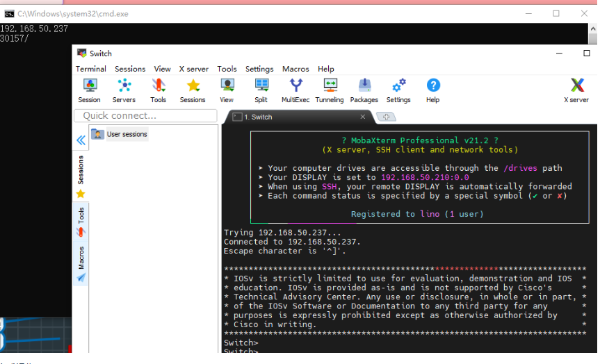
Task: Click the User sessions folder icon
Action: (97, 134)
